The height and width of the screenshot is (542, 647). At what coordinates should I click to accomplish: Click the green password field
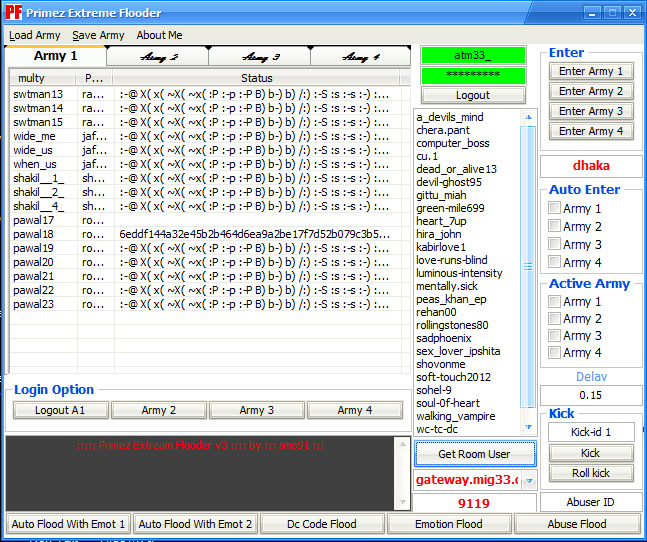[x=473, y=75]
